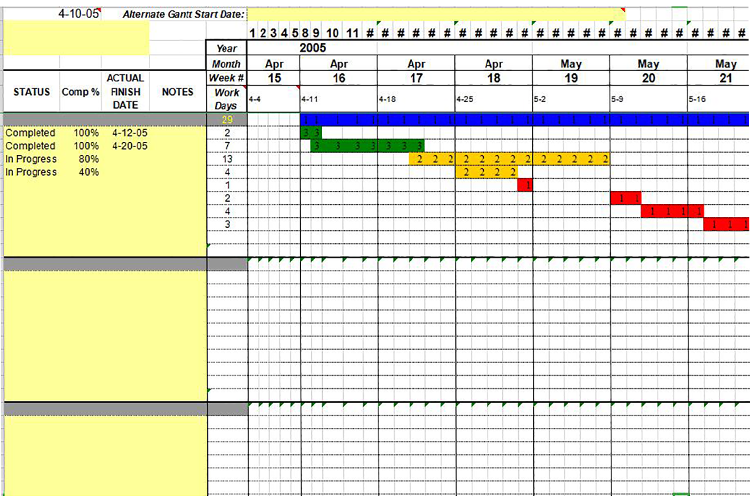This screenshot has width=750, height=501.
Task: Click the 4-10-05 start date cell
Action: [x=78, y=15]
